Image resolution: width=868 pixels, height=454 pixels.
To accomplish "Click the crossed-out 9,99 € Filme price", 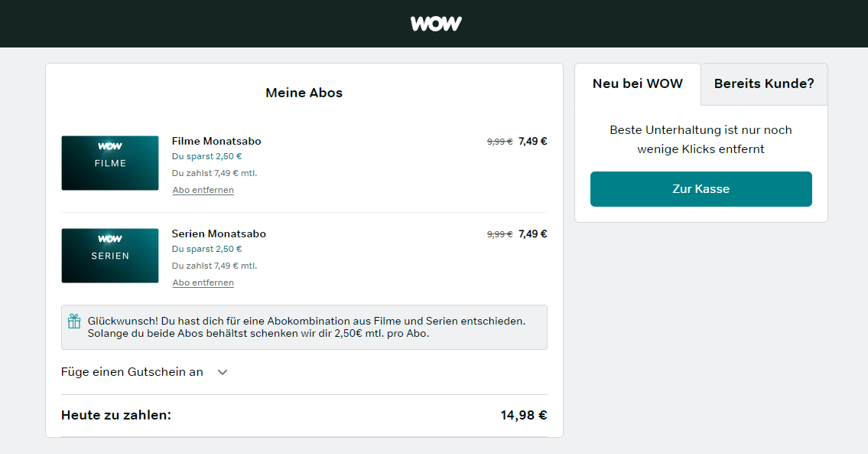I will 500,142.
